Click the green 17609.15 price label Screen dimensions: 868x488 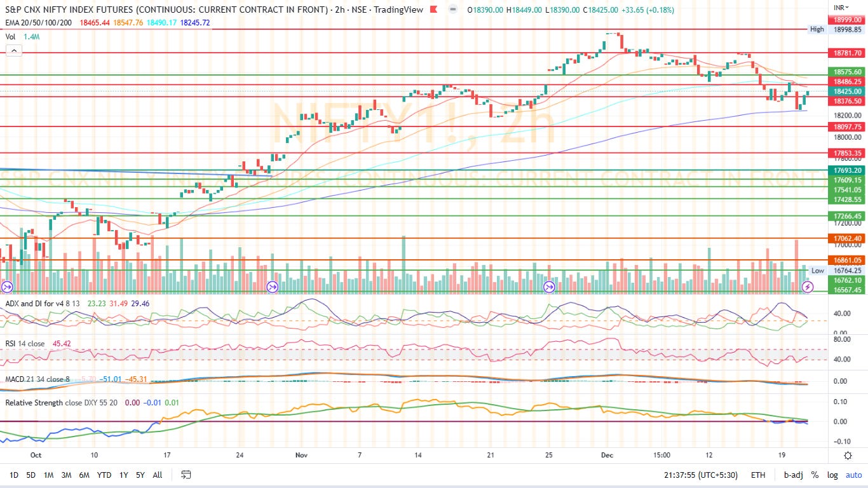848,180
